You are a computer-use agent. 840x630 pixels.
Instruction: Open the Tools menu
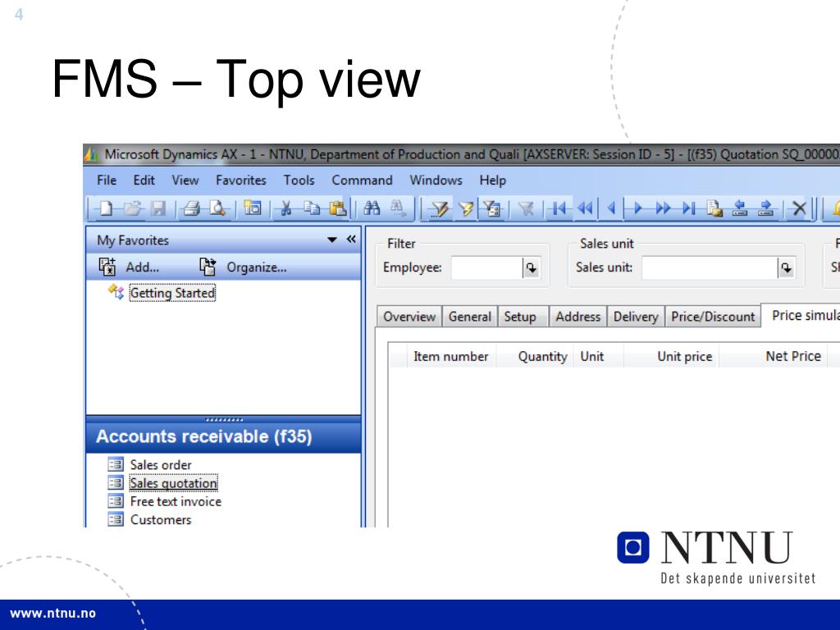coord(299,180)
